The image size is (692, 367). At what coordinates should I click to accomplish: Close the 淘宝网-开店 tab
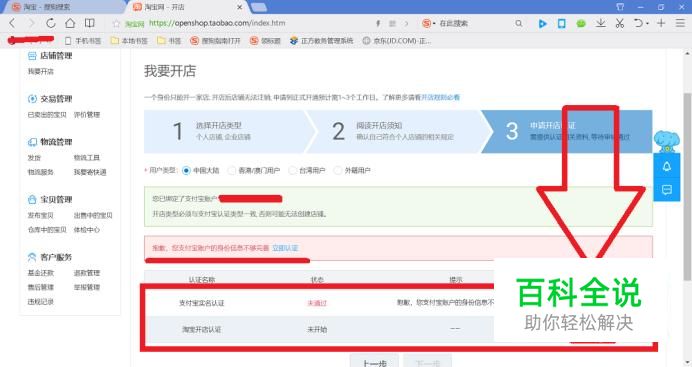tap(240, 7)
